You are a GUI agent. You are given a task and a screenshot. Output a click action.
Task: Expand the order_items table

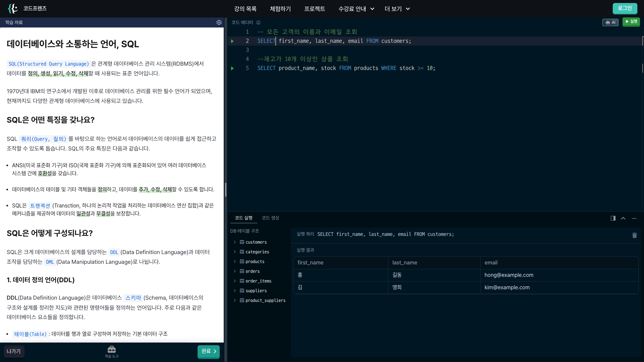(235, 281)
